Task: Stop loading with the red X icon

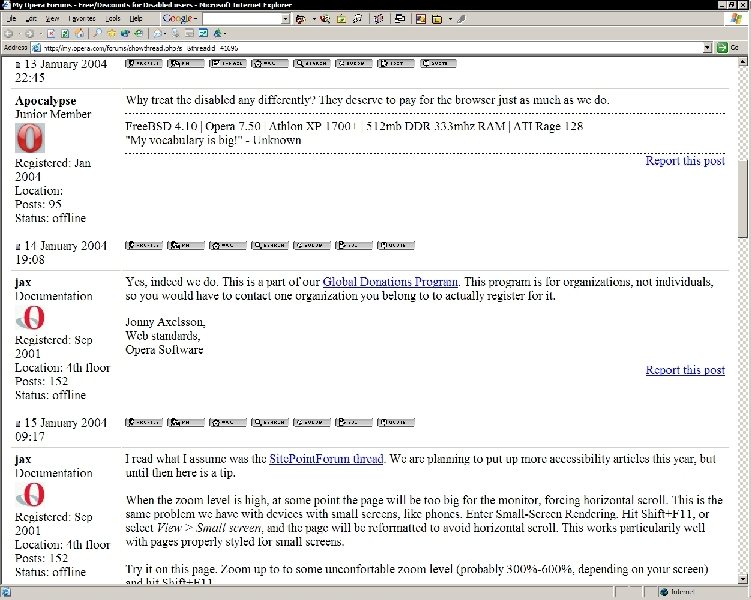Action: [51, 34]
